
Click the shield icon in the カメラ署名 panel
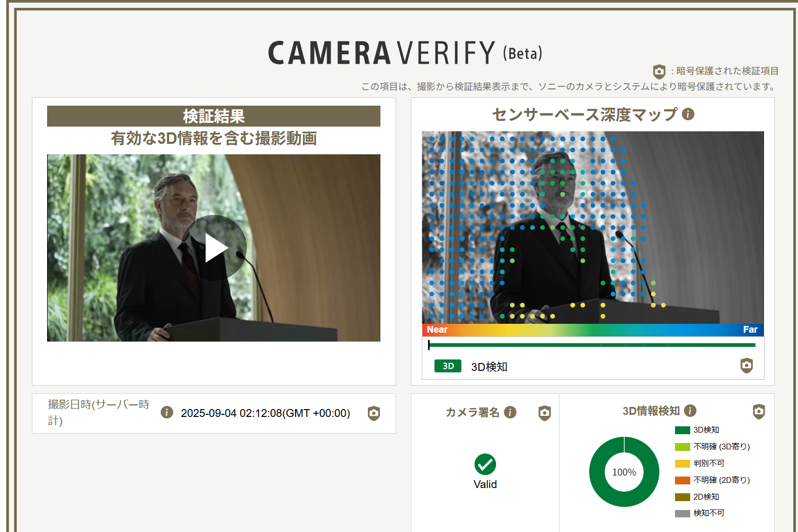pyautogui.click(x=544, y=413)
